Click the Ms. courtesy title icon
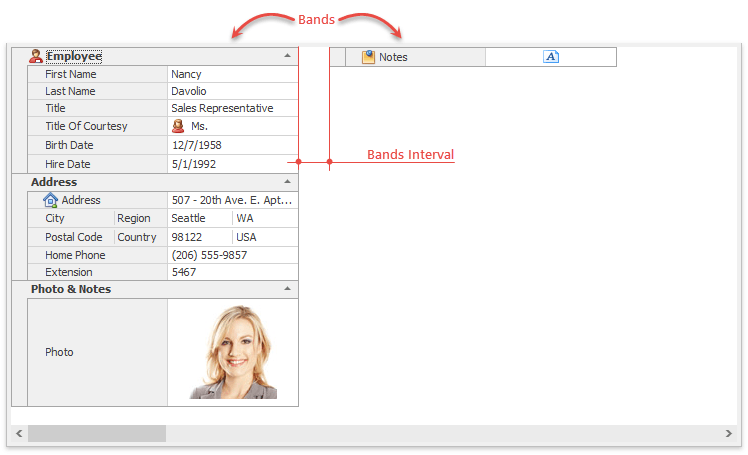748x455 pixels. pos(178,126)
